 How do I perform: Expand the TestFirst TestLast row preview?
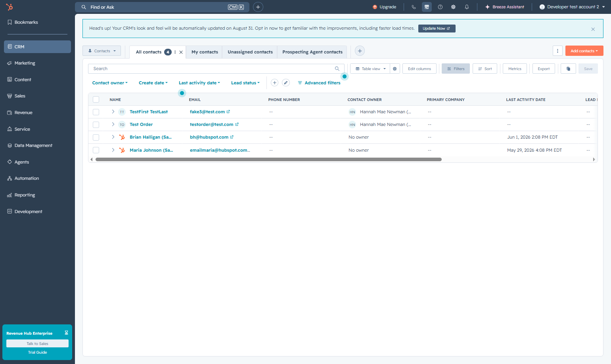113,112
